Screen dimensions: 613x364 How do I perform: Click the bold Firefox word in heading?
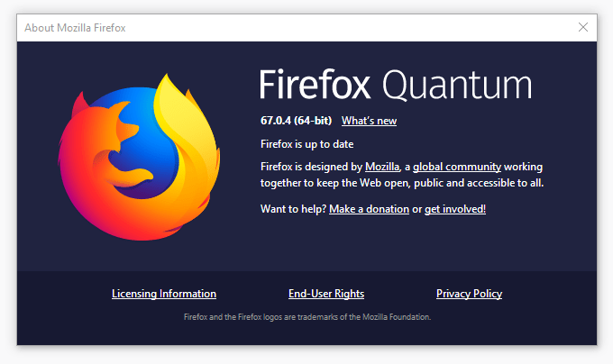315,85
